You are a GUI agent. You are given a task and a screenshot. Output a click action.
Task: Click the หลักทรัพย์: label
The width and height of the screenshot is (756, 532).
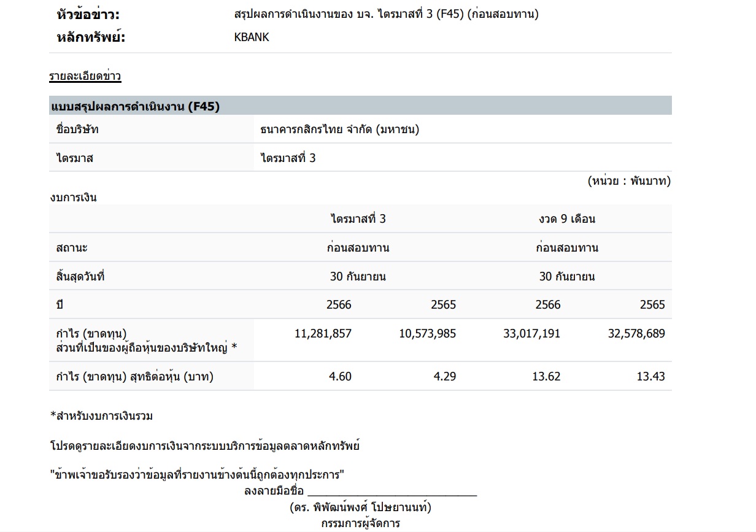(91, 37)
